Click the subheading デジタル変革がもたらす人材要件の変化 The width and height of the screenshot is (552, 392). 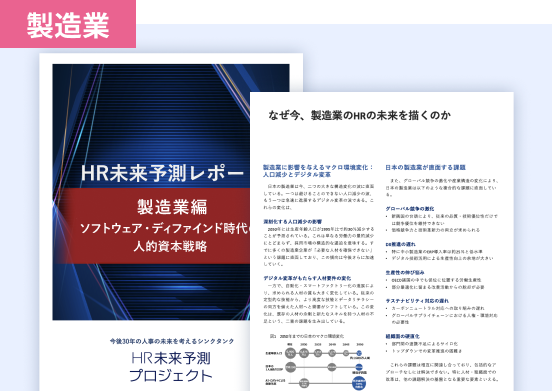click(x=307, y=278)
